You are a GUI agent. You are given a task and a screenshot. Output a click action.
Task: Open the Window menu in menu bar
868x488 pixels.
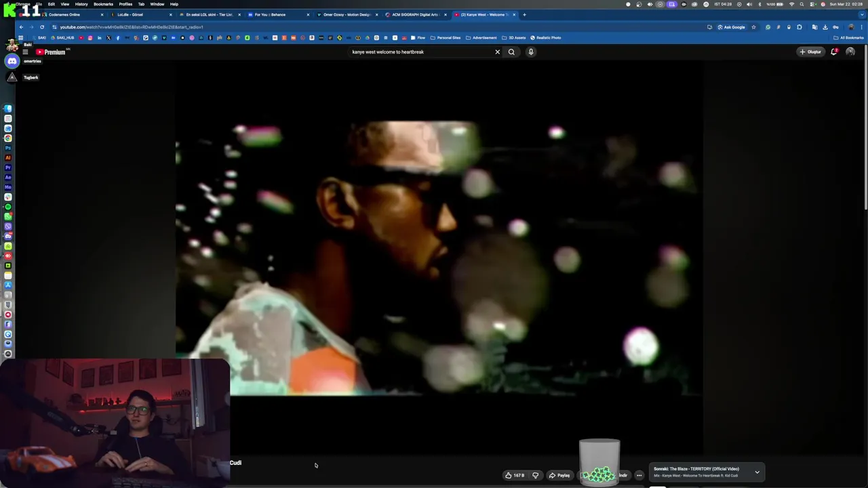[x=157, y=4]
